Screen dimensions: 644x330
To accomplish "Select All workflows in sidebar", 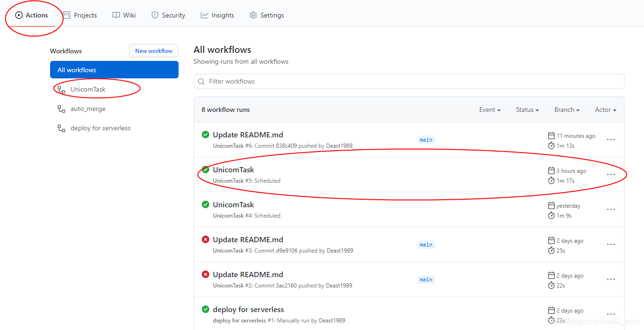I will (x=114, y=70).
